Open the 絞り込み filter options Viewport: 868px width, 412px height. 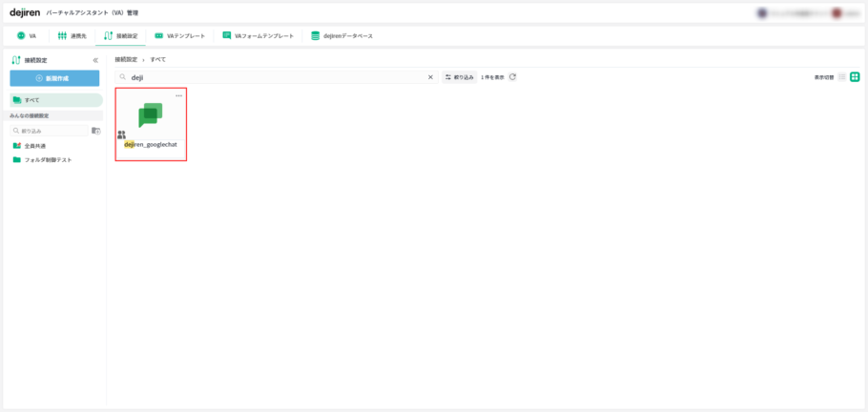click(x=460, y=77)
